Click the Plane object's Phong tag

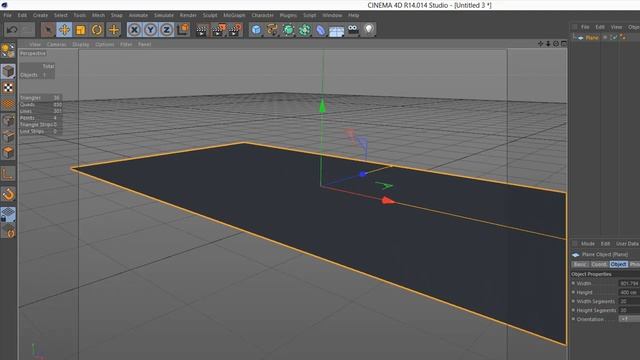pyautogui.click(x=622, y=37)
